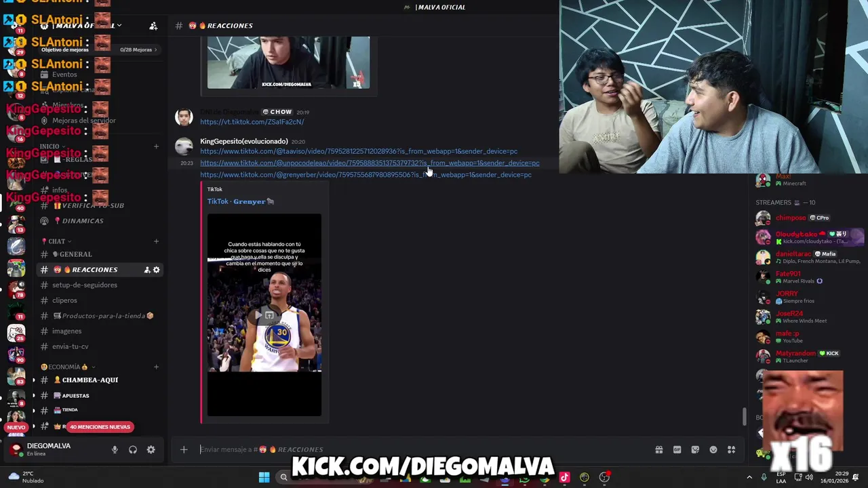Open server icon with 90 badge
The width and height of the screenshot is (868, 488).
(16, 354)
